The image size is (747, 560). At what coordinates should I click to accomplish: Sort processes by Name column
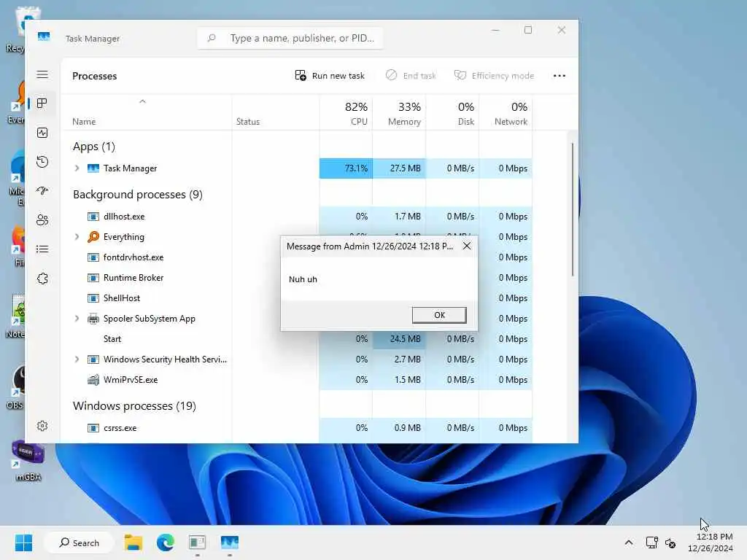click(x=85, y=122)
